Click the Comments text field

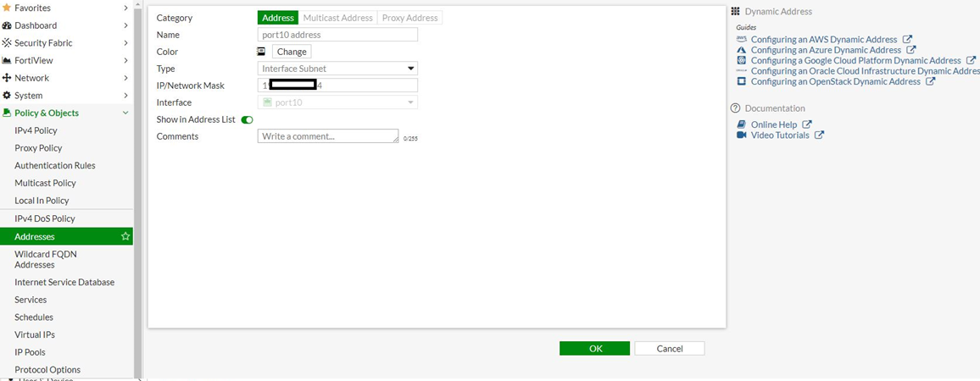327,136
